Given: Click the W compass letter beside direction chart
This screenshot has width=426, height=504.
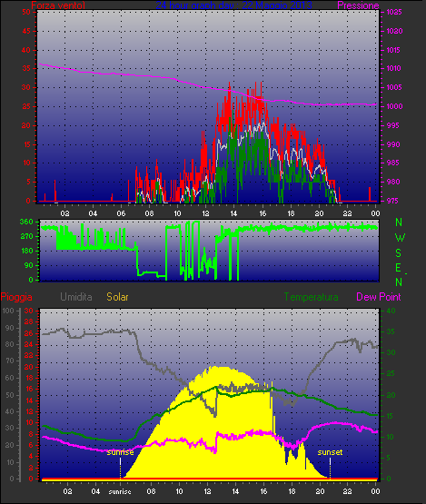Looking at the screenshot, I should (x=400, y=238).
